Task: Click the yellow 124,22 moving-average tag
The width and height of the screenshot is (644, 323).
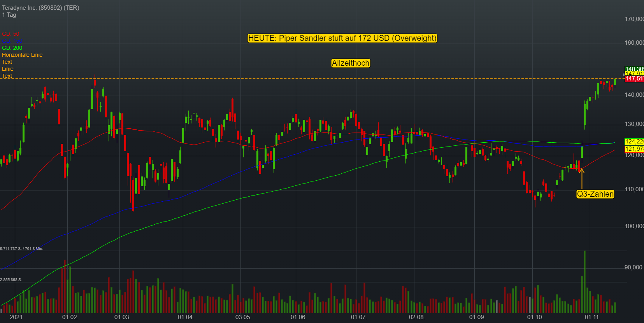Action: coord(634,141)
